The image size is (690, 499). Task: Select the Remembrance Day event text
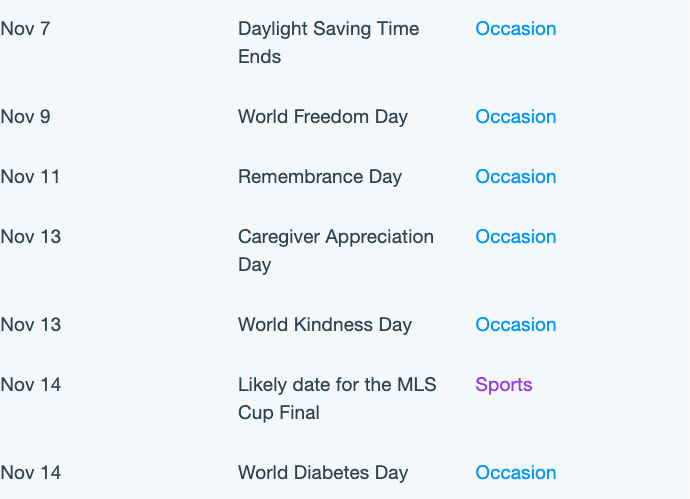[x=320, y=177]
